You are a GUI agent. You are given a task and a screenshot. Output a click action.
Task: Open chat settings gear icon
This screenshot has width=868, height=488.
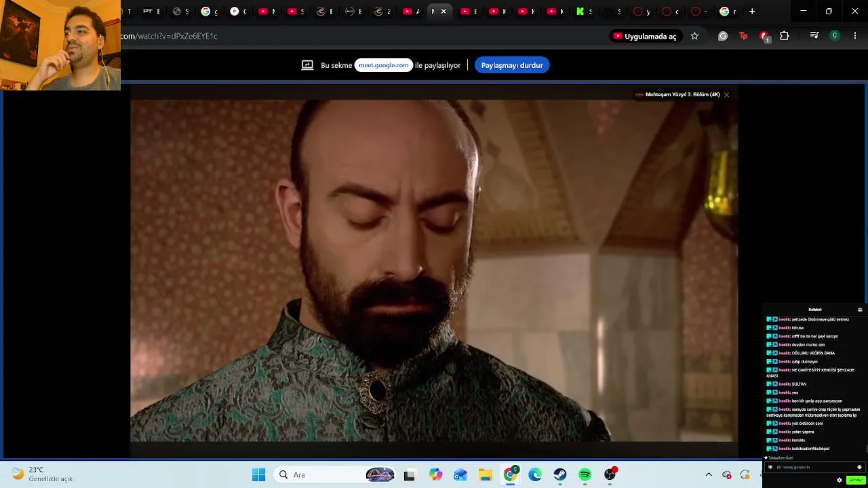click(840, 480)
